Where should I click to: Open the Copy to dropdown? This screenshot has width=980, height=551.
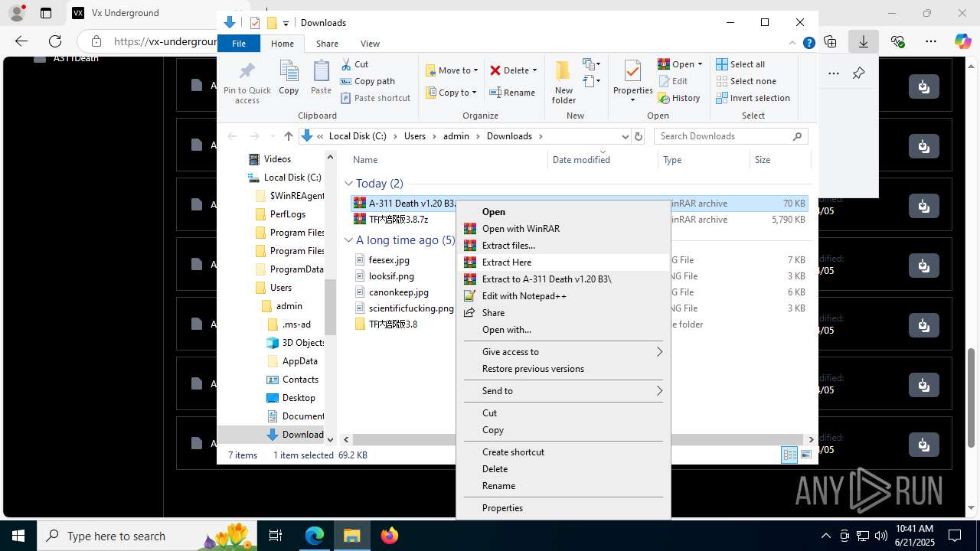(452, 93)
